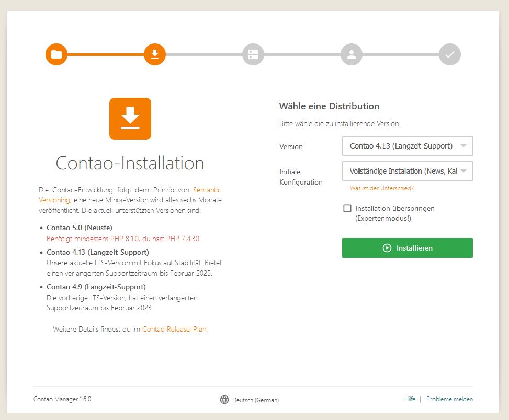
Task: Enable the Installation überspringen checkbox
Action: [347, 208]
